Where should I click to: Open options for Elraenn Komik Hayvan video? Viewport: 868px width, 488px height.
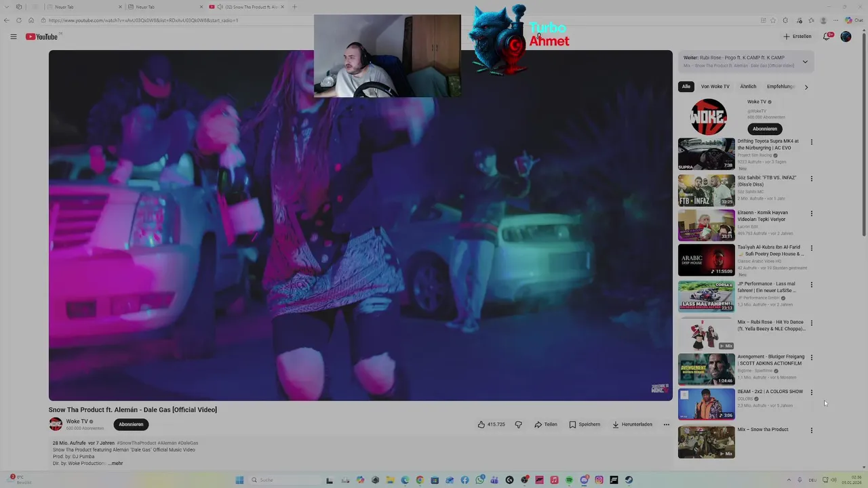click(812, 213)
